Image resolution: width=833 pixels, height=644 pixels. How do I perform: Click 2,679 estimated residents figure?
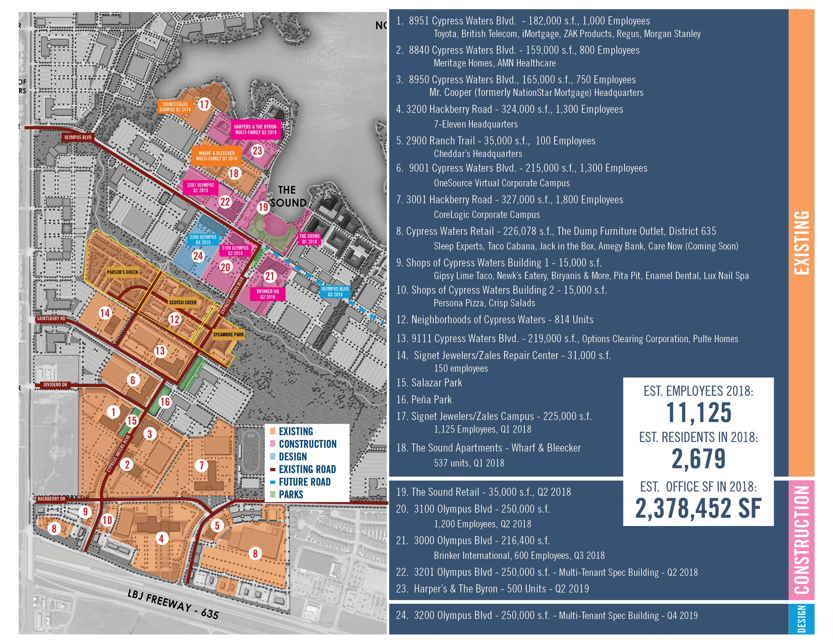point(699,459)
